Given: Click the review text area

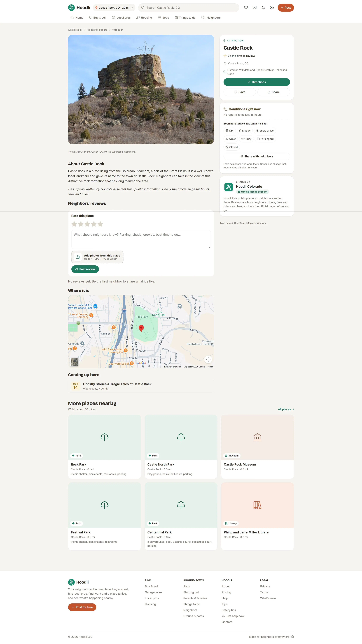Looking at the screenshot, I should pos(141,239).
